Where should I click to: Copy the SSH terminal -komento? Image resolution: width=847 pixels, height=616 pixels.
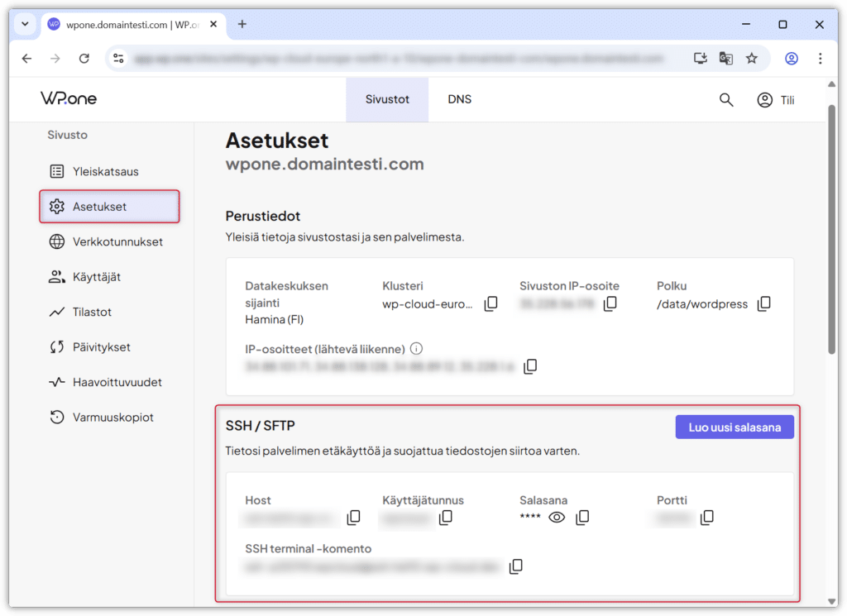pyautogui.click(x=516, y=566)
